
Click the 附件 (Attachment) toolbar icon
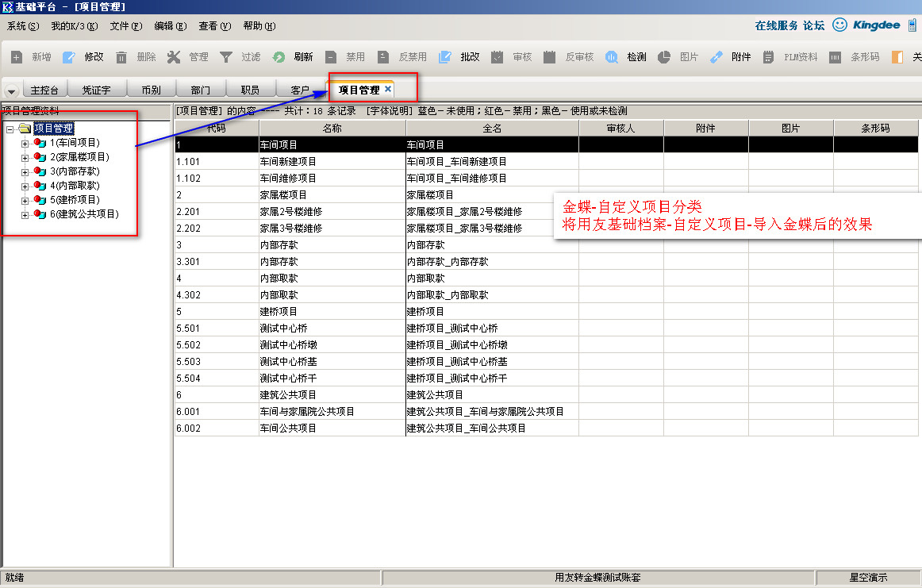point(716,57)
